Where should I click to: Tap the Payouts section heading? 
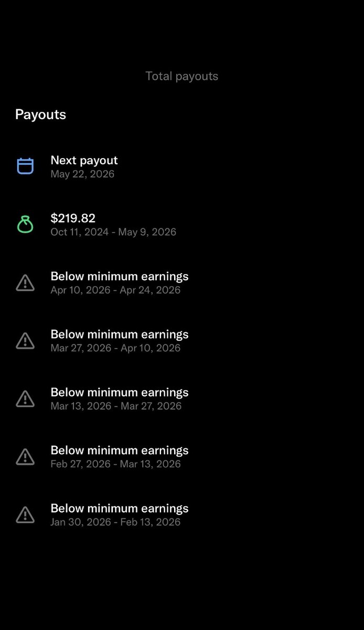click(x=40, y=114)
